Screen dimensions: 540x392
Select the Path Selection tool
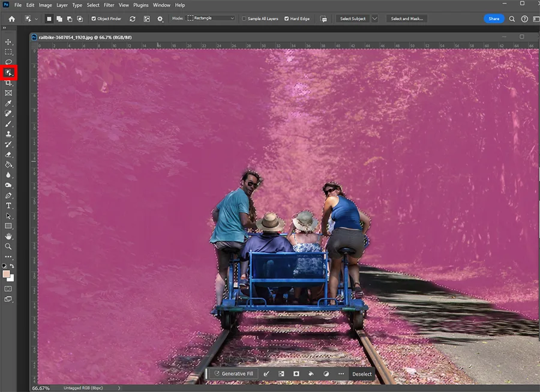click(8, 216)
